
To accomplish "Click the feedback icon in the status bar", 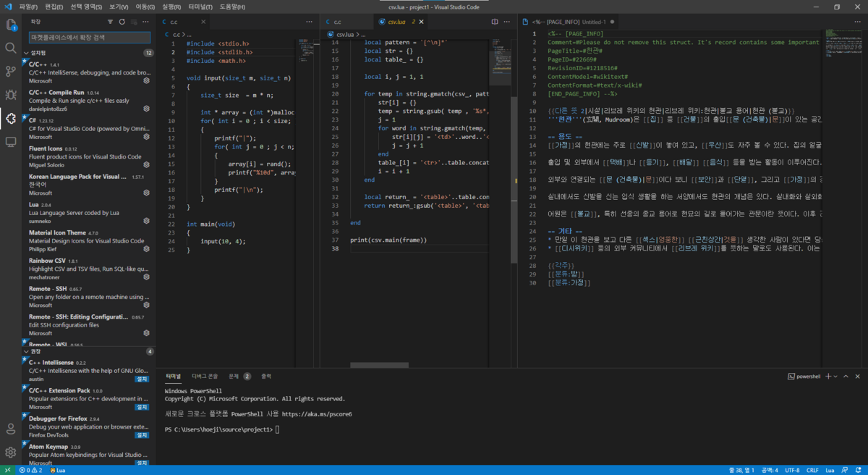I will coord(846,470).
